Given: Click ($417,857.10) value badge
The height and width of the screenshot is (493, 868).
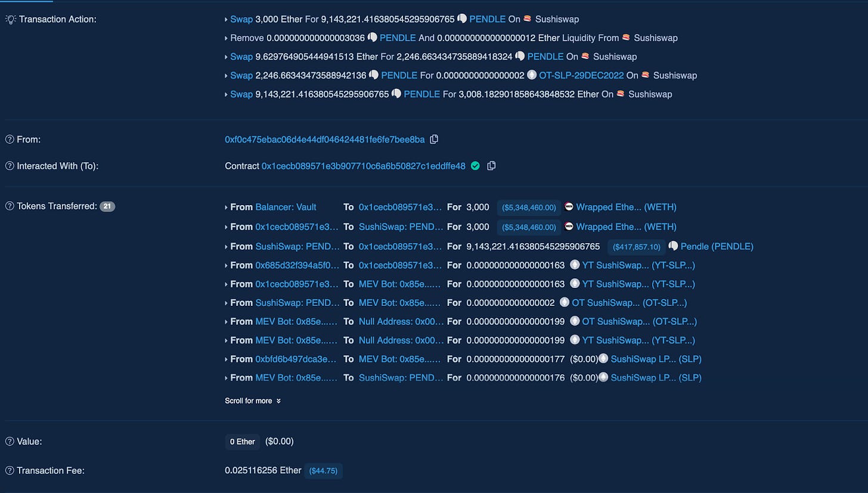Looking at the screenshot, I should [x=636, y=246].
